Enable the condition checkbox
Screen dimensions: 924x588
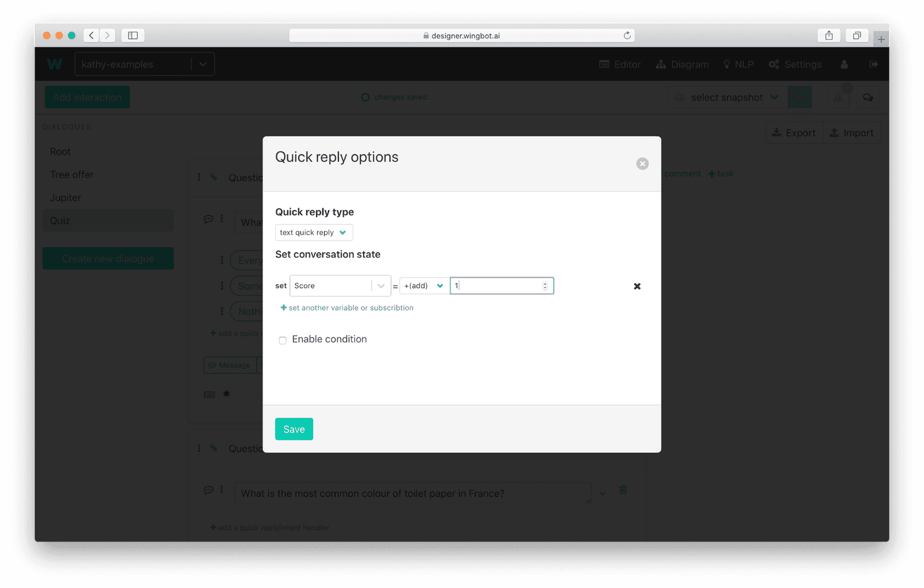[283, 340]
